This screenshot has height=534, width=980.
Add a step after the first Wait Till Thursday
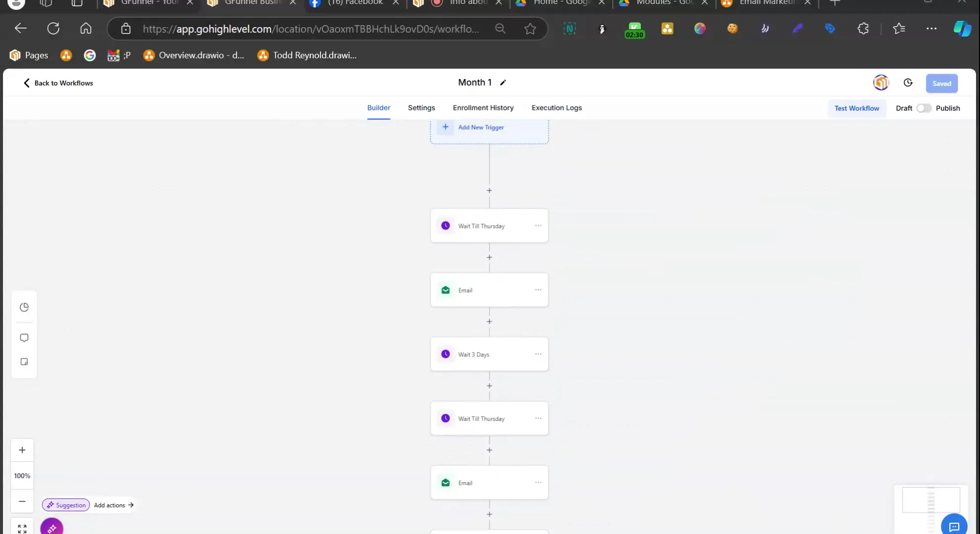(x=489, y=258)
